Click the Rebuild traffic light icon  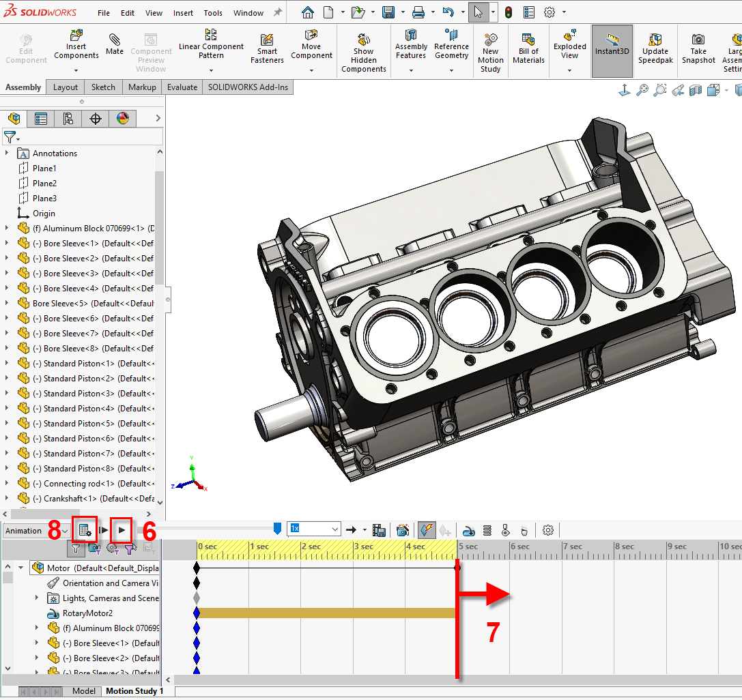pyautogui.click(x=509, y=12)
